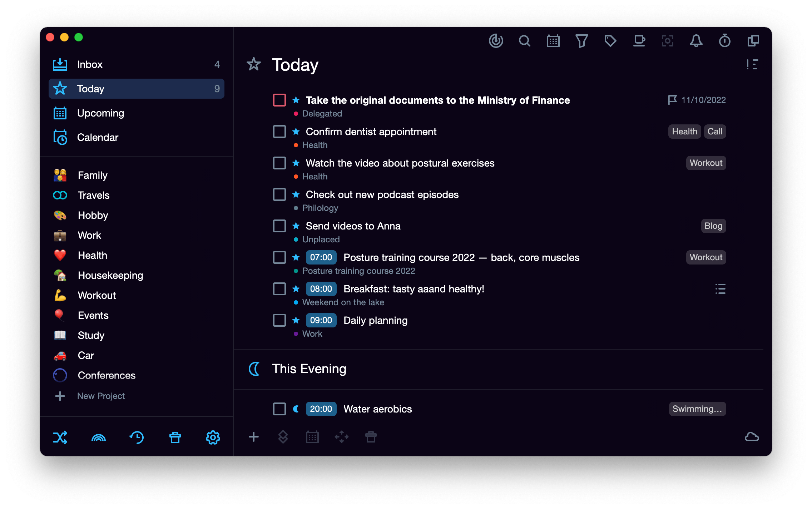812x509 pixels.
Task: Click the checklist icon on Breakfast task
Action: [720, 289]
